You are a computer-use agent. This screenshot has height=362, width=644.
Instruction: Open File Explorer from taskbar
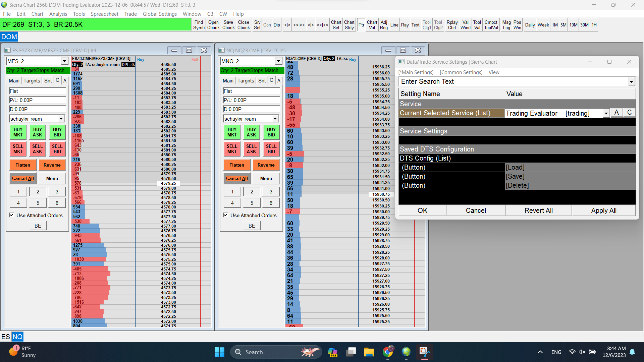click(369, 352)
